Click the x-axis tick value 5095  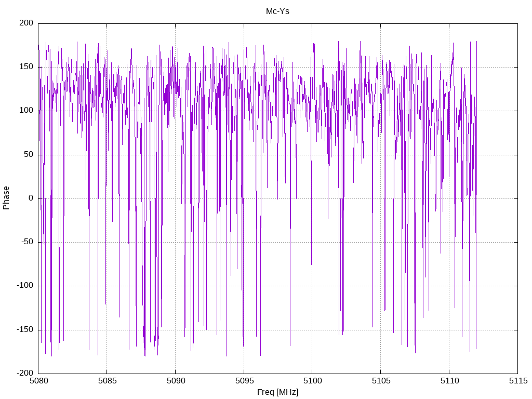(244, 381)
